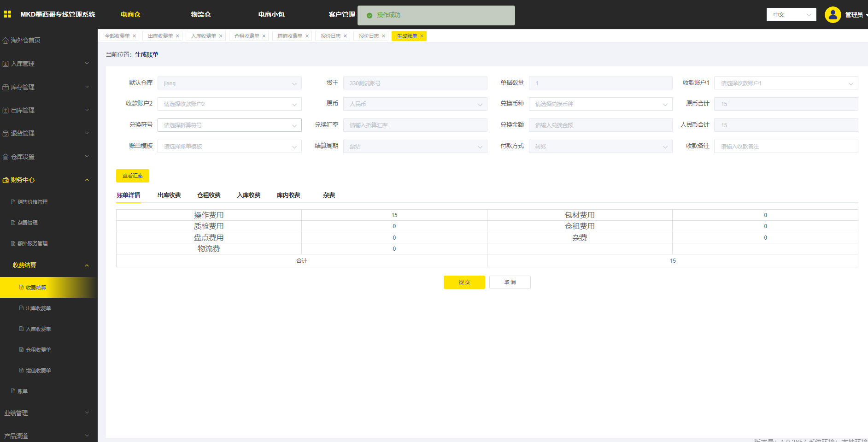This screenshot has height=442, width=868.
Task: Click the 收款备注 input field
Action: tap(786, 147)
